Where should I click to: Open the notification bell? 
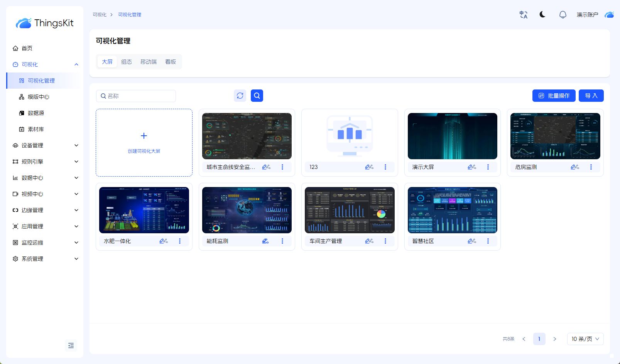click(563, 15)
